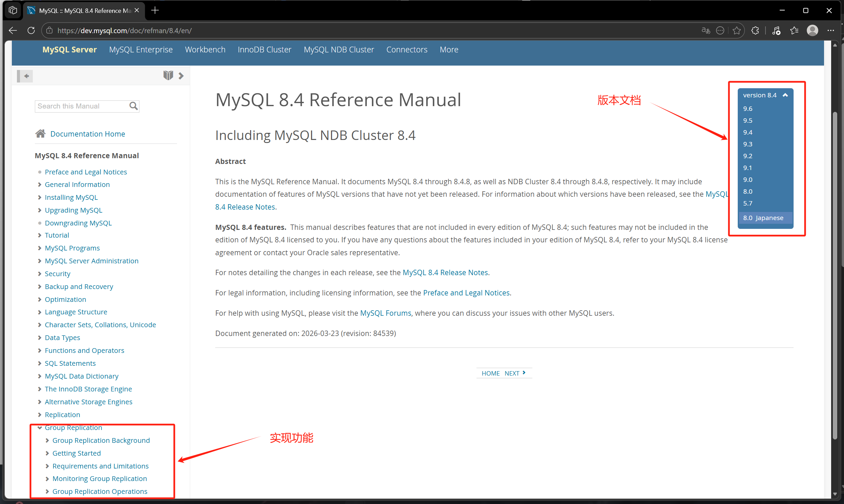Collapse the sidebar using left-arrow icon
The height and width of the screenshot is (504, 844).
click(x=25, y=76)
